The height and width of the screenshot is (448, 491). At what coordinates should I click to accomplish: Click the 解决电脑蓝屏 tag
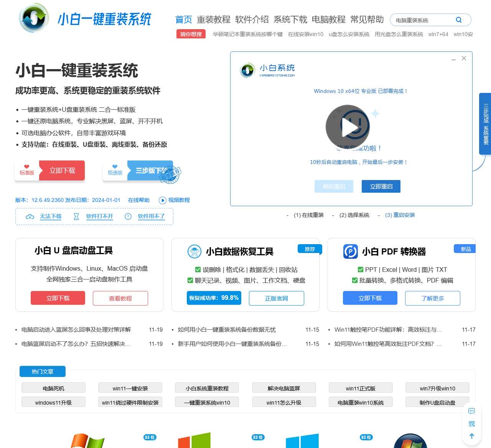tap(284, 388)
